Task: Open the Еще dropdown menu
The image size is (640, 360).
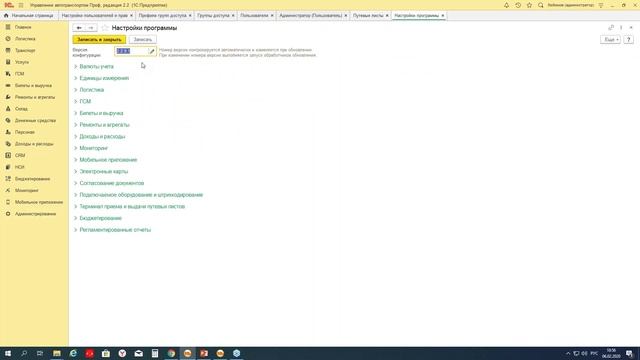Action: click(x=611, y=40)
